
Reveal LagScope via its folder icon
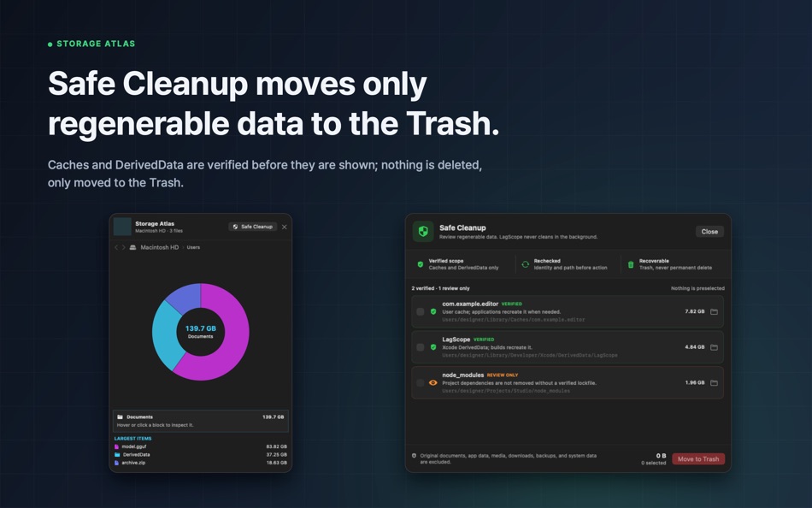(714, 347)
